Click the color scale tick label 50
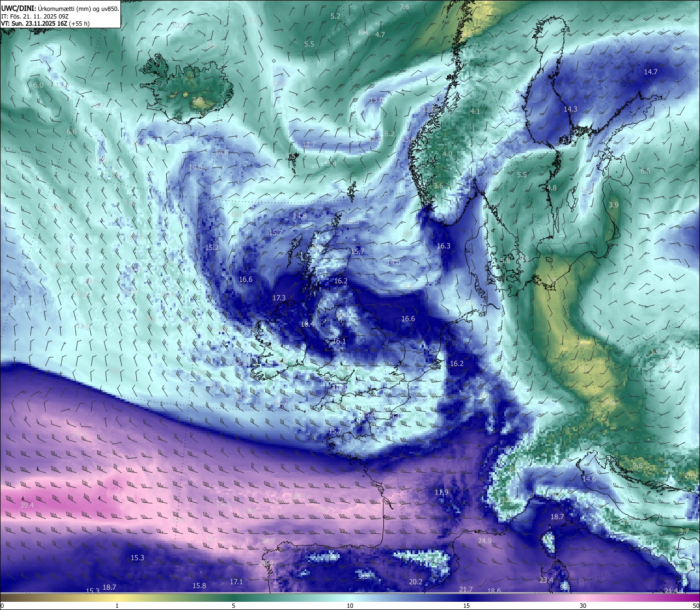This screenshot has width=700, height=610. coord(695,606)
